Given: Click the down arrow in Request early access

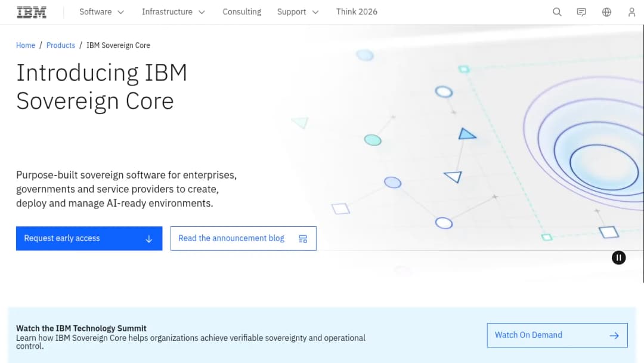Looking at the screenshot, I should pos(148,239).
